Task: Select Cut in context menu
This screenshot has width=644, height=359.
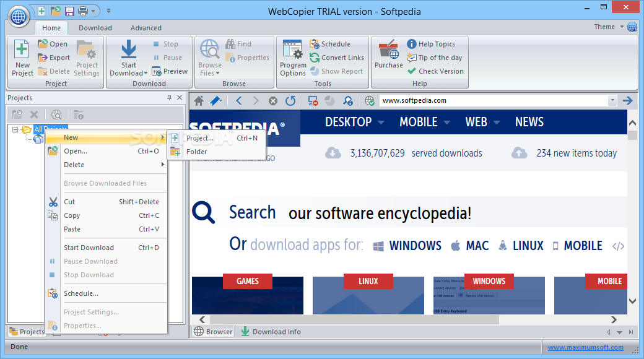Action: pyautogui.click(x=106, y=202)
